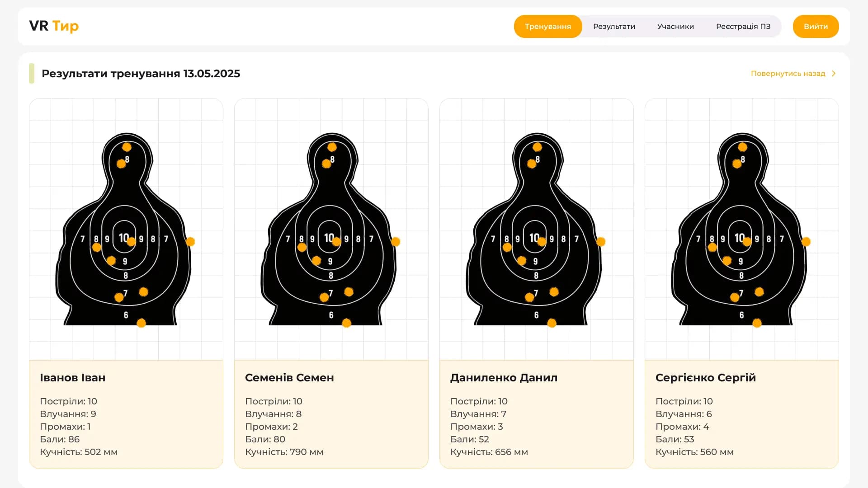Open the Учасники tab
Screen dimensions: 868x488
[675, 27]
